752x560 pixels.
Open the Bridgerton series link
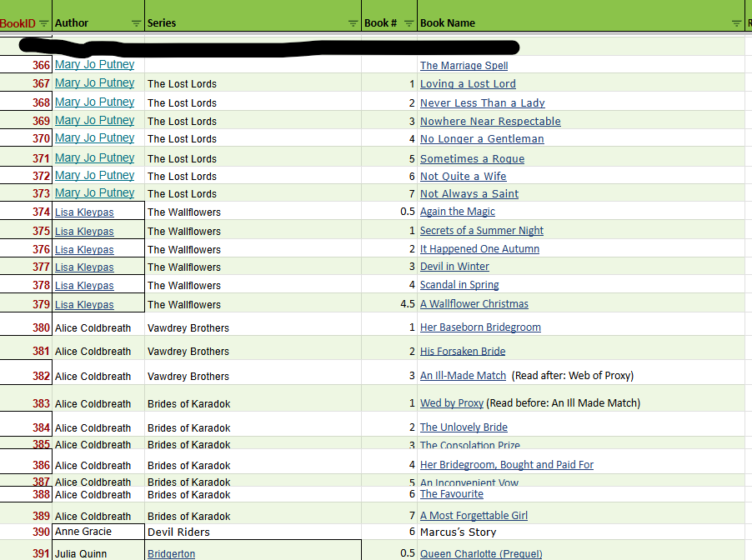coord(171,554)
